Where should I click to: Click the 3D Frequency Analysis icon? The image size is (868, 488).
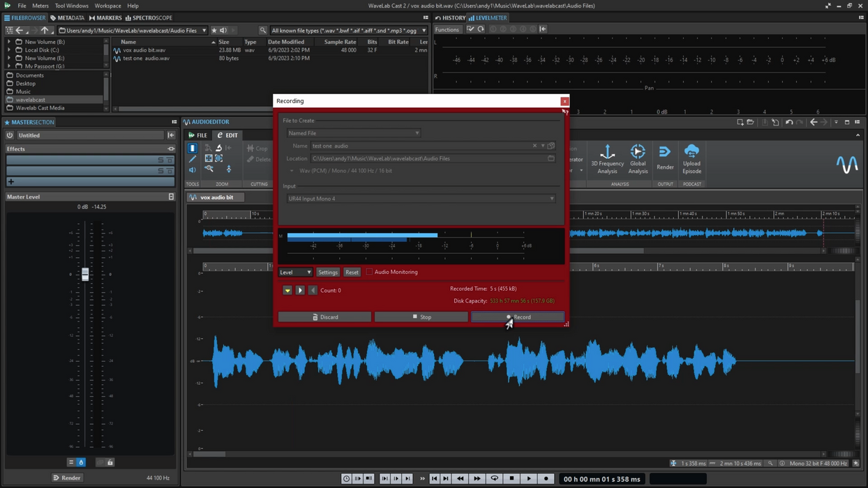coord(607,152)
